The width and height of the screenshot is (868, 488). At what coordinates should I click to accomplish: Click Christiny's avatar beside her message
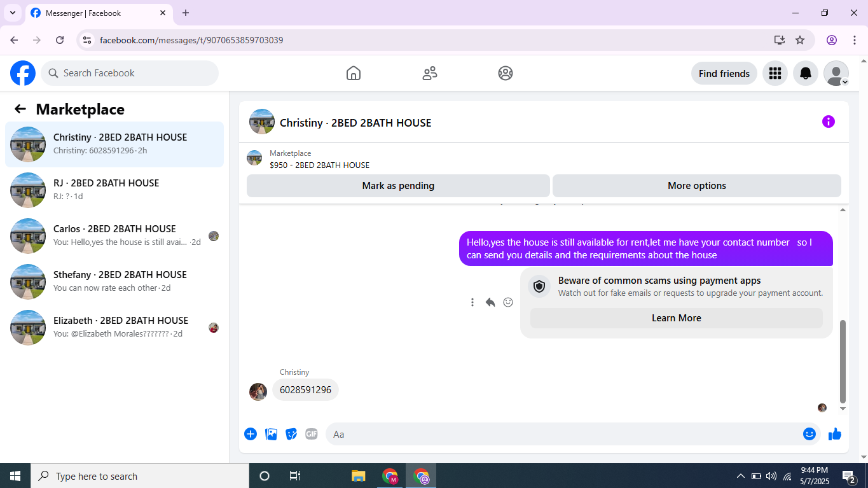[258, 391]
